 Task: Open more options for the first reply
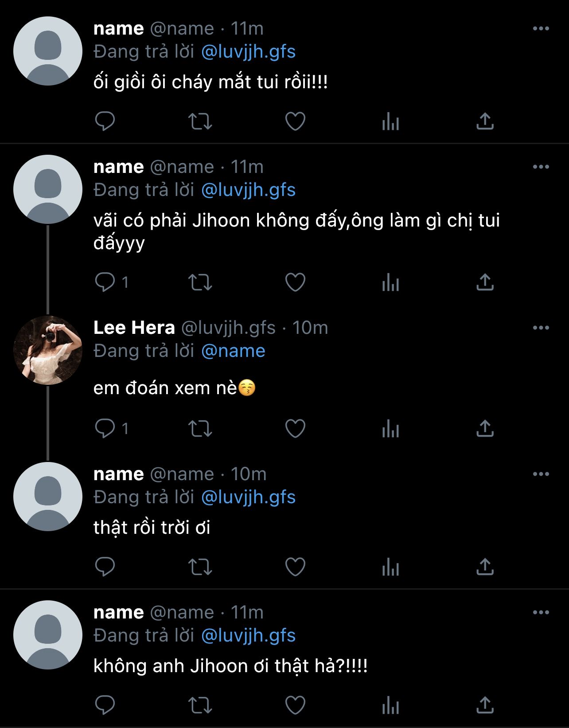(x=541, y=28)
